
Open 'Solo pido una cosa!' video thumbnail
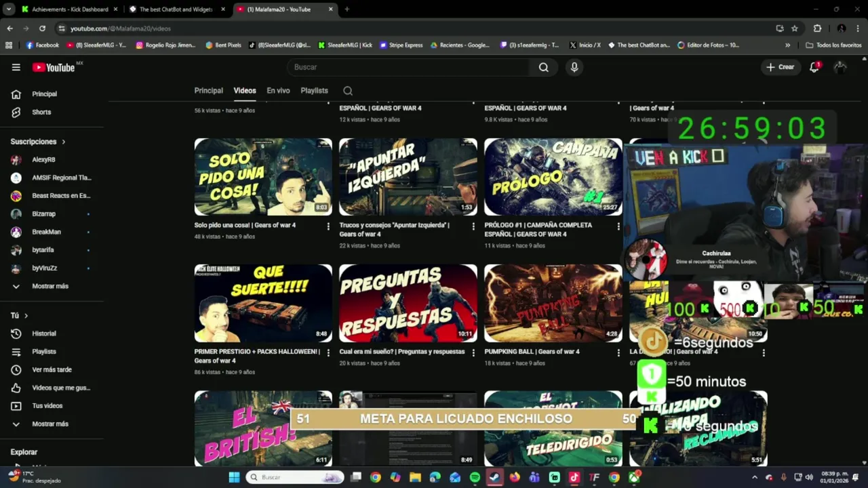point(263,177)
